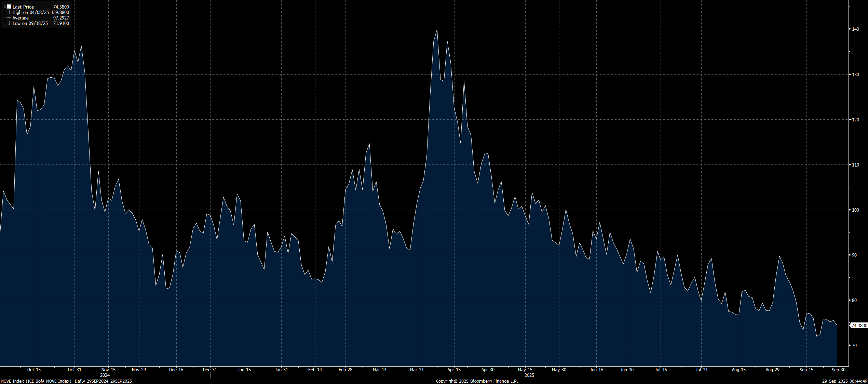868x384 pixels.
Task: Collapse the Last Price legend tree
Action: (5, 7)
